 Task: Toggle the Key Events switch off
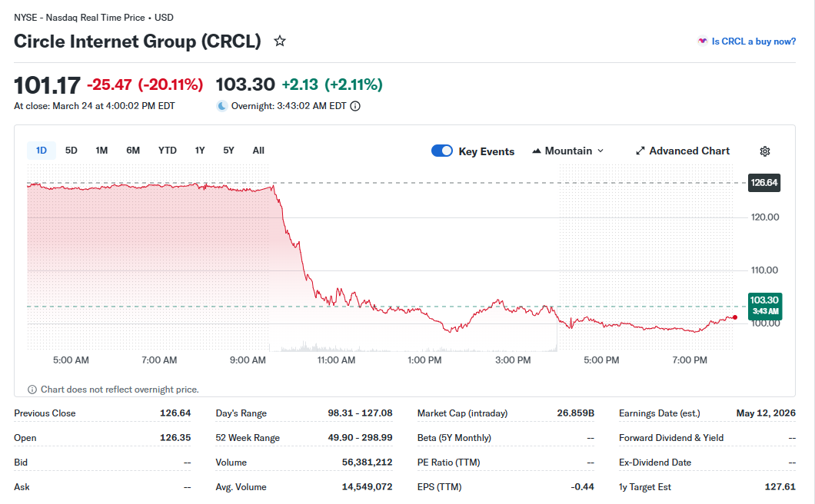tap(442, 151)
